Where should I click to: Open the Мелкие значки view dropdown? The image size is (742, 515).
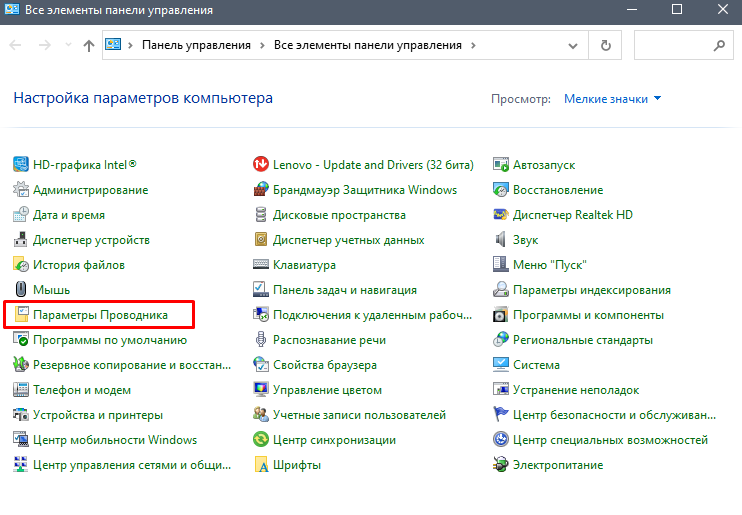click(612, 99)
